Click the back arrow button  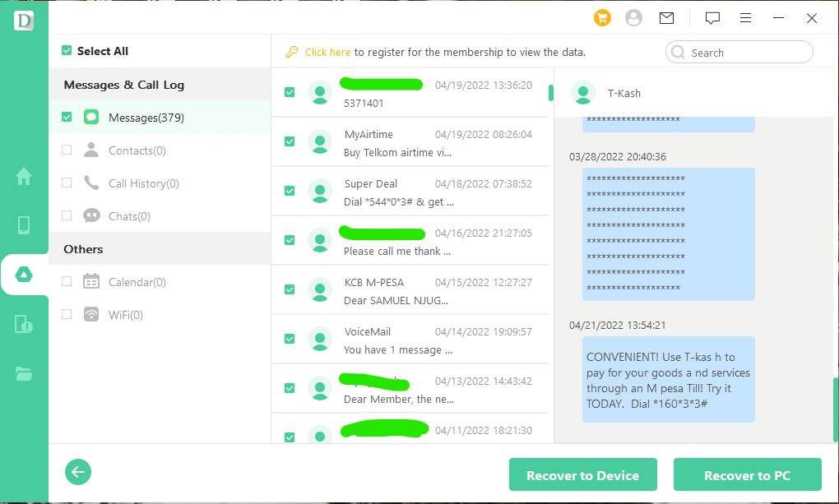point(78,472)
